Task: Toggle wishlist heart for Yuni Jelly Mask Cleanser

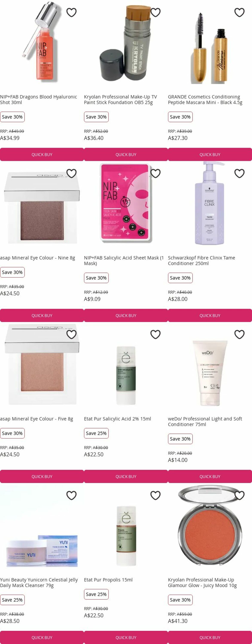Action: pyautogui.click(x=71, y=495)
